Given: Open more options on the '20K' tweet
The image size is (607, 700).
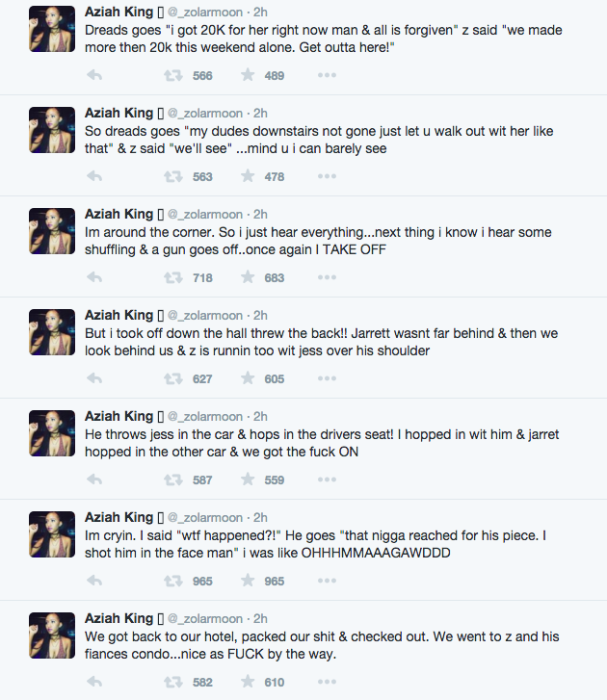Looking at the screenshot, I should [328, 75].
